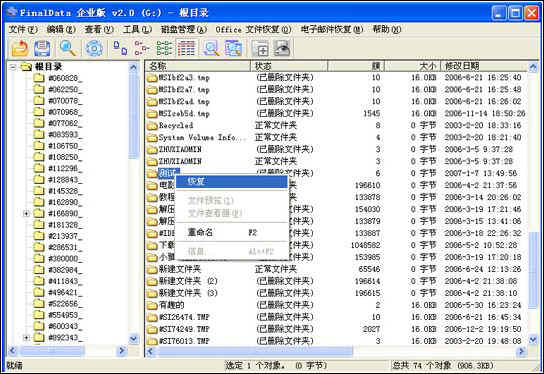Open the Office 文件恢复 menu
Image resolution: width=544 pixels, height=374 pixels.
tap(253, 29)
